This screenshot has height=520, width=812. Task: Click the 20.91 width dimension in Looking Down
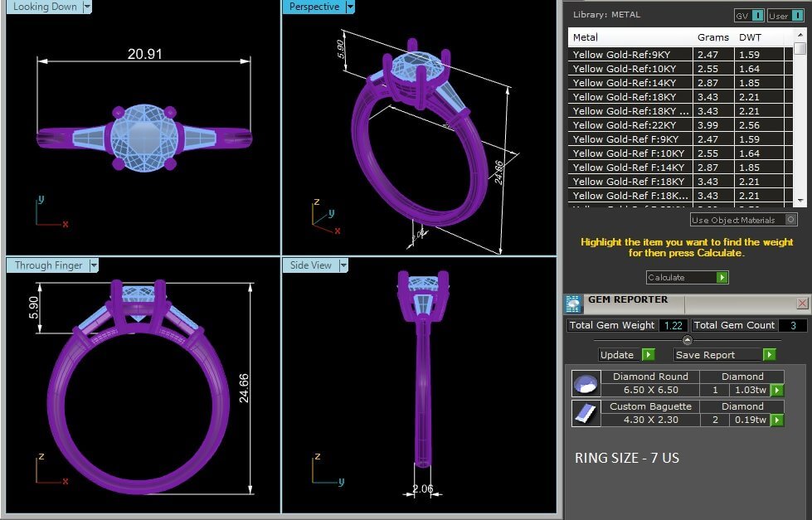point(145,54)
